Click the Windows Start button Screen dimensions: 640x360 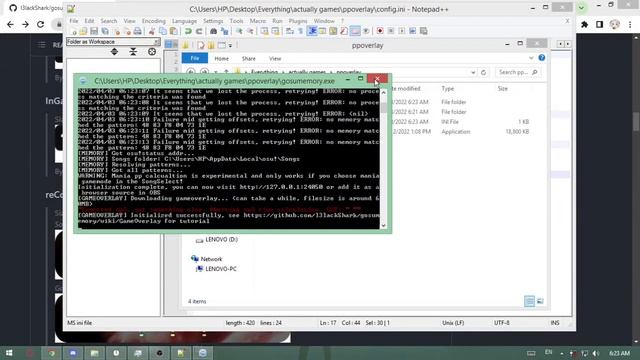tap(9, 353)
